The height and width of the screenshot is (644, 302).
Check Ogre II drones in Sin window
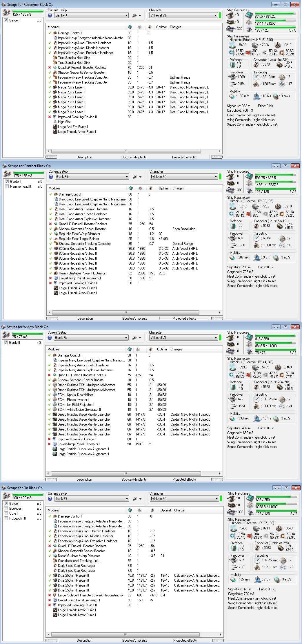point(6,513)
